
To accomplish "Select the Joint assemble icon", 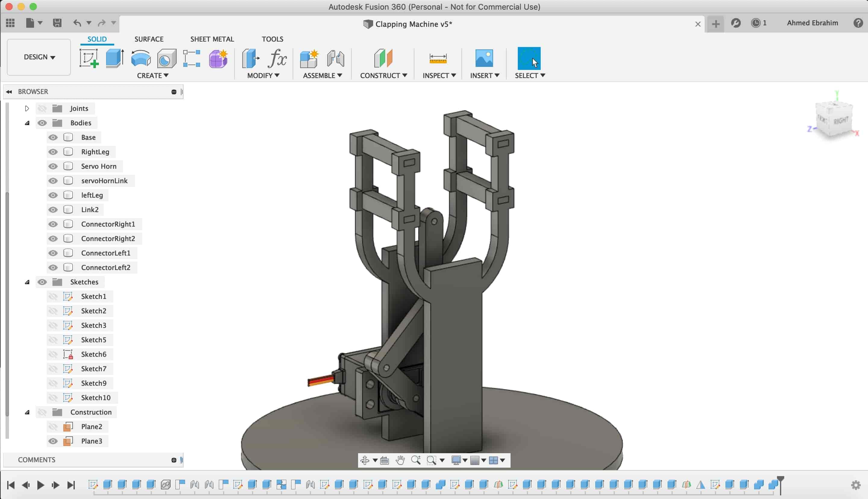I will pyautogui.click(x=335, y=58).
